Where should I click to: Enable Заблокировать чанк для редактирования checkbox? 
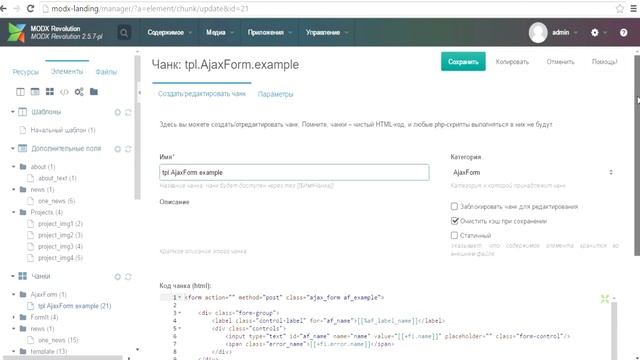point(454,207)
